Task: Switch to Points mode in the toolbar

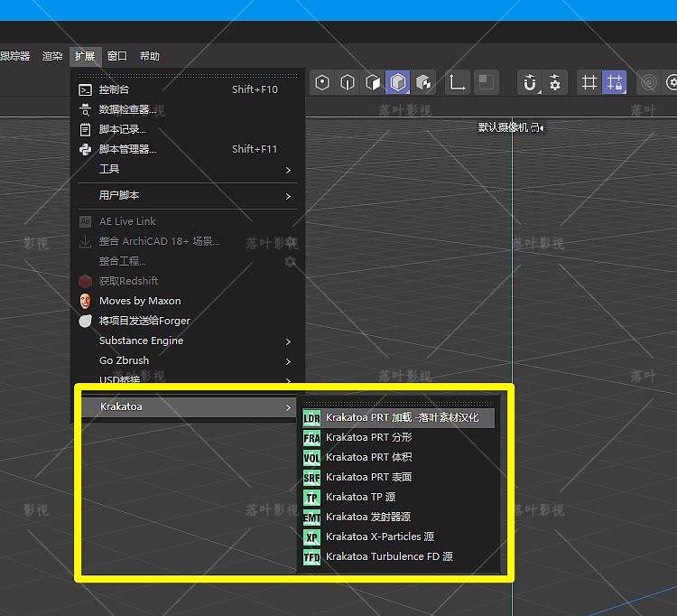Action: click(x=322, y=82)
